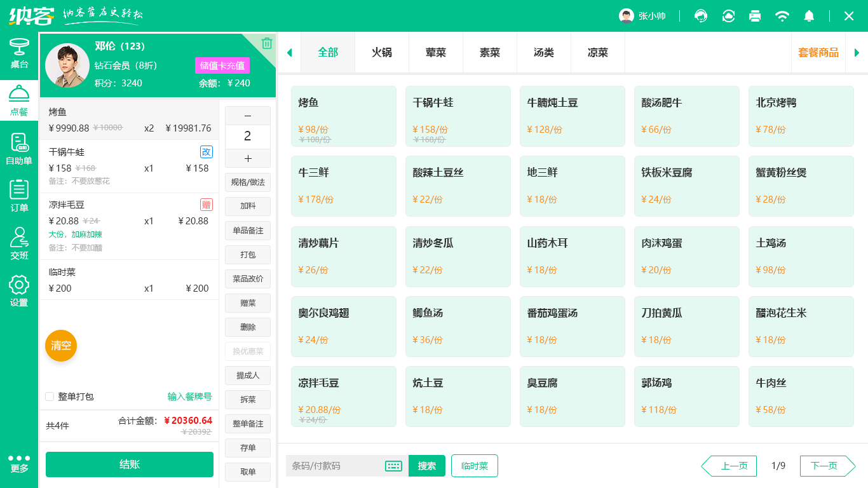This screenshot has height=488, width=868.
Task: Click the printer icon in the top bar
Action: 755,16
